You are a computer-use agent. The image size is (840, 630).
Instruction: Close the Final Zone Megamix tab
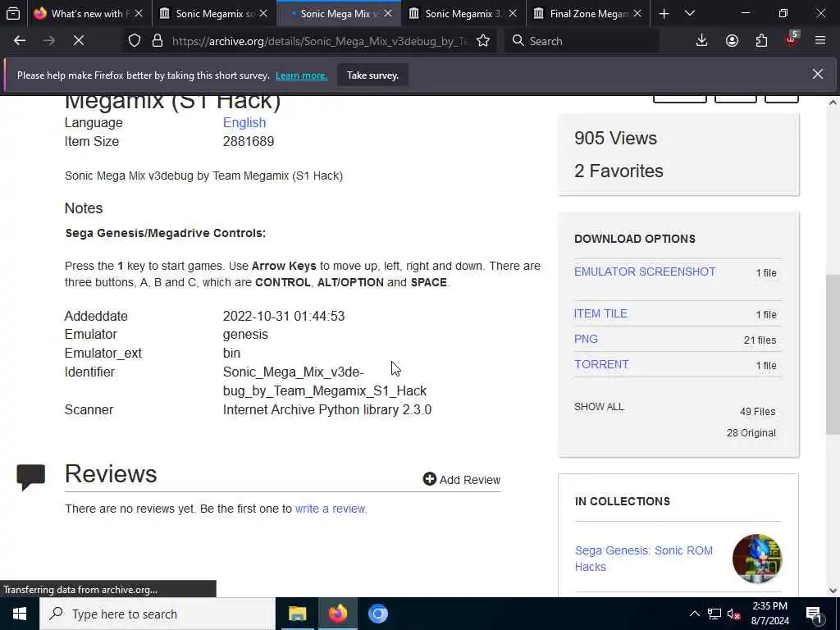click(637, 13)
